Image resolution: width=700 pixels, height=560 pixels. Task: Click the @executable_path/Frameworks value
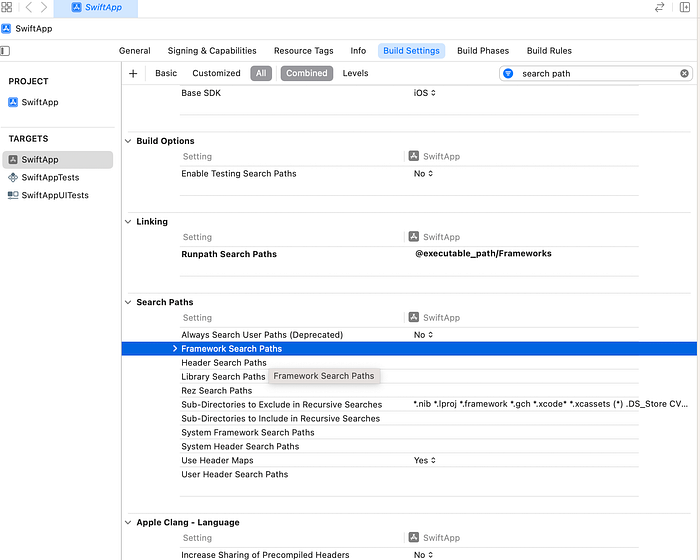click(x=483, y=254)
